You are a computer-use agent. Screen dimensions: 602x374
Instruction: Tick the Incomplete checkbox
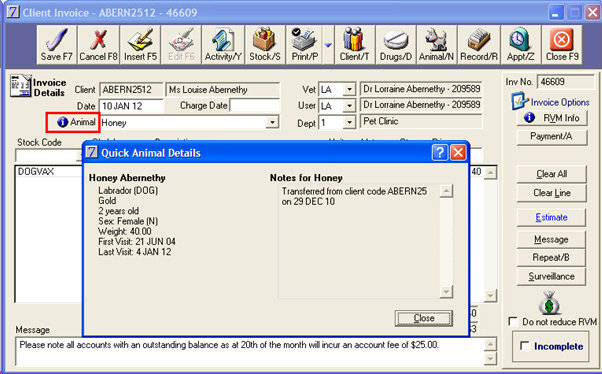pos(524,346)
